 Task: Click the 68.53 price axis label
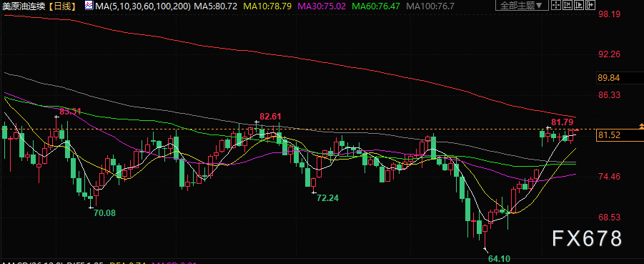609,217
